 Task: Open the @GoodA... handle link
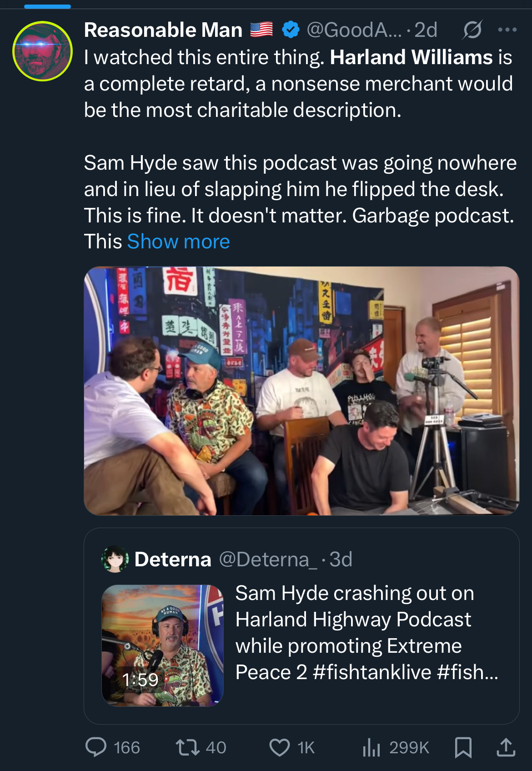(354, 30)
